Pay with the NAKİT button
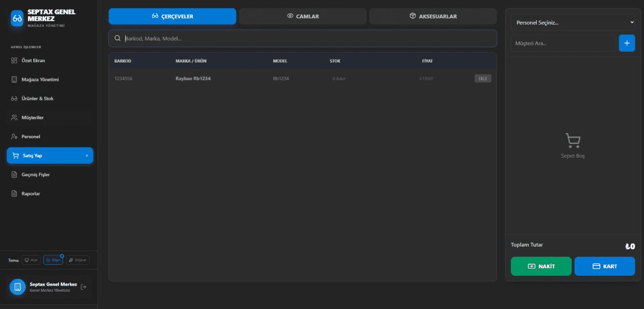The width and height of the screenshot is (644, 309). click(x=541, y=267)
